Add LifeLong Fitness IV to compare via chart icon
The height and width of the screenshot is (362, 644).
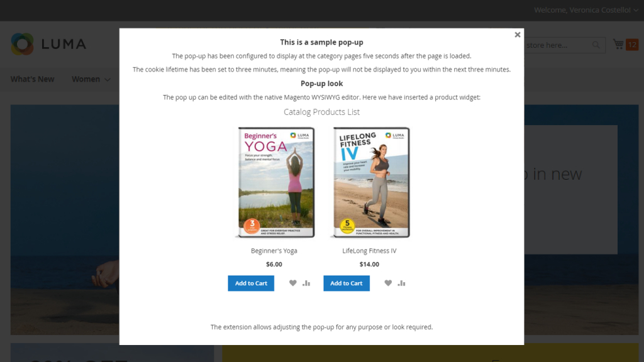tap(402, 283)
